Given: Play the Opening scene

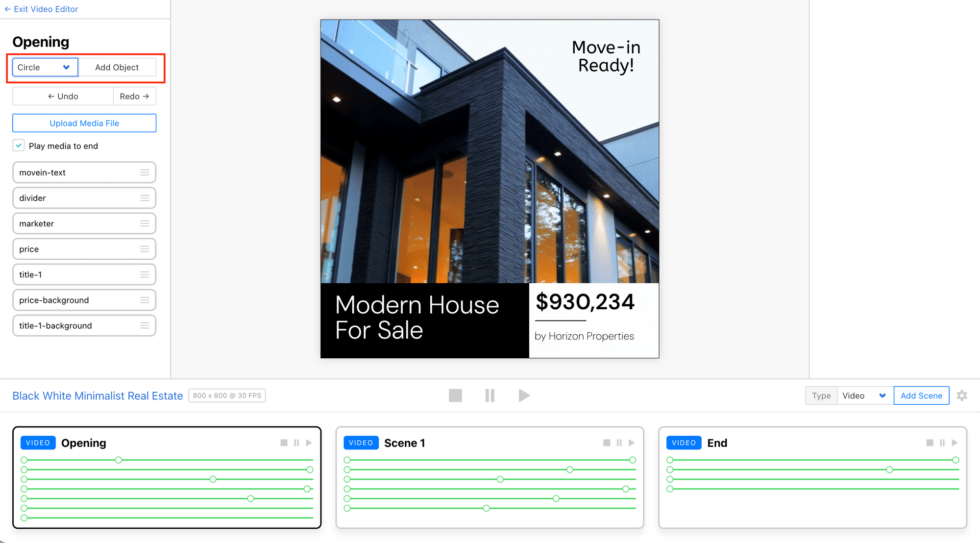Looking at the screenshot, I should tap(309, 443).
